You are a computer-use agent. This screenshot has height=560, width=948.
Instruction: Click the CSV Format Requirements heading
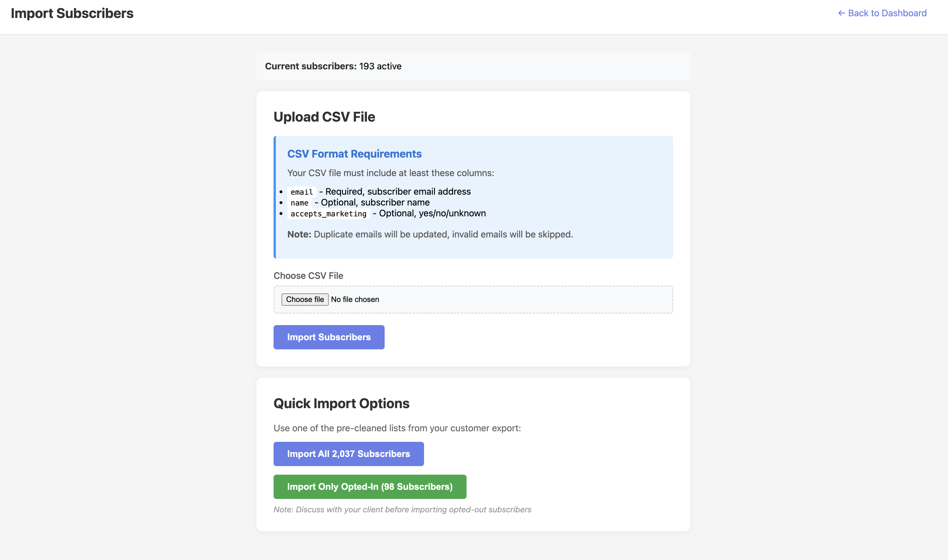(354, 154)
